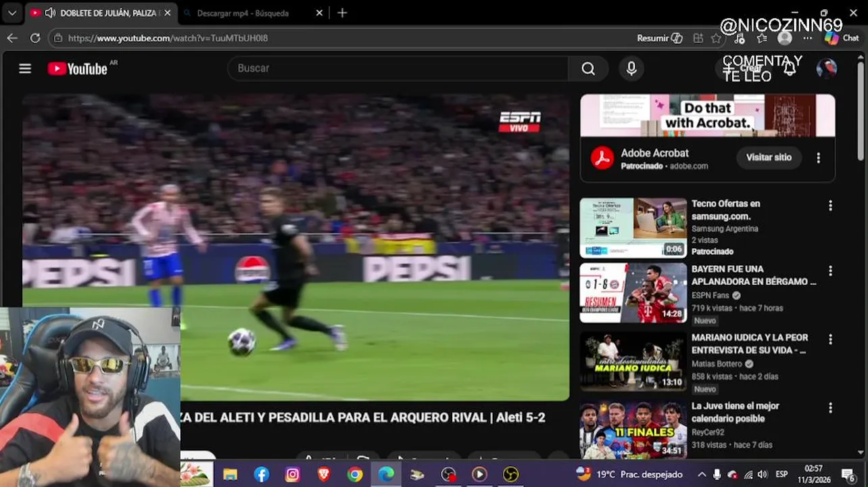Click the Resumir summarize button
Screen dimensions: 868x487
[660, 38]
